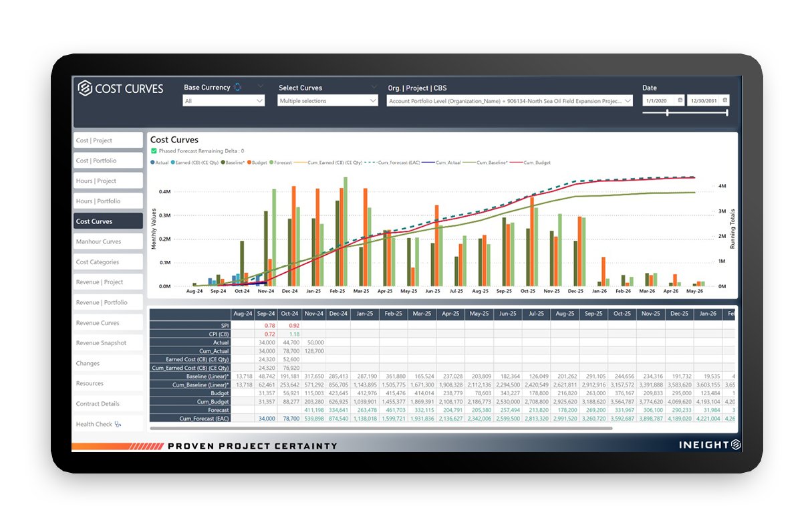
Task: Go to the Revenue Snapshot page
Action: 108,343
